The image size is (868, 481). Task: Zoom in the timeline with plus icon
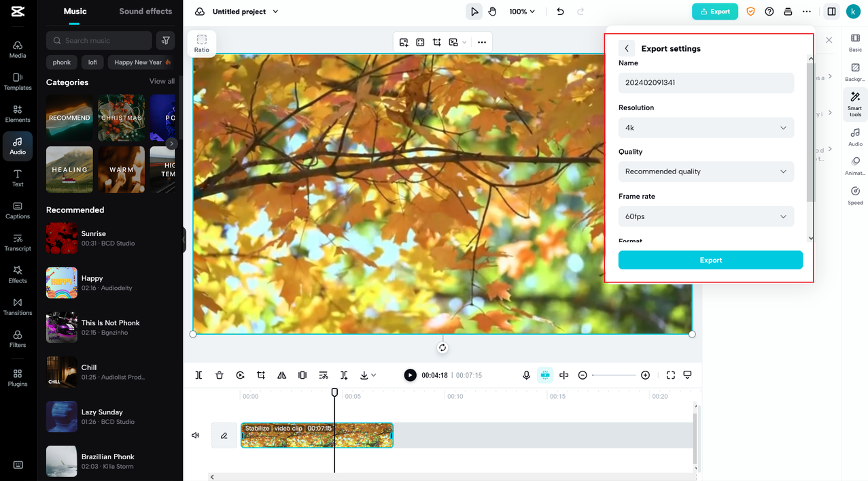pyautogui.click(x=645, y=375)
